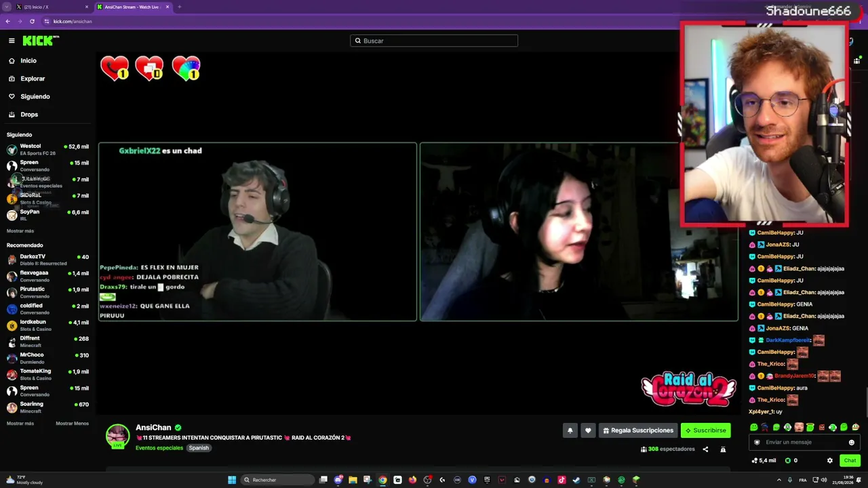
Task: Open the Windows Start menu
Action: [x=232, y=480]
